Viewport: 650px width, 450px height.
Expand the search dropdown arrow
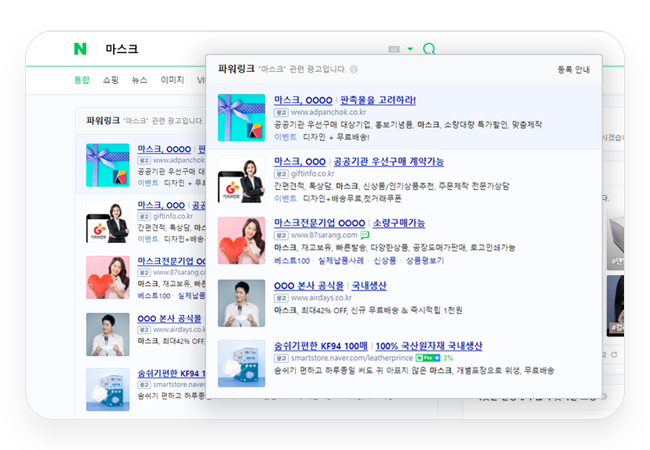[410, 49]
